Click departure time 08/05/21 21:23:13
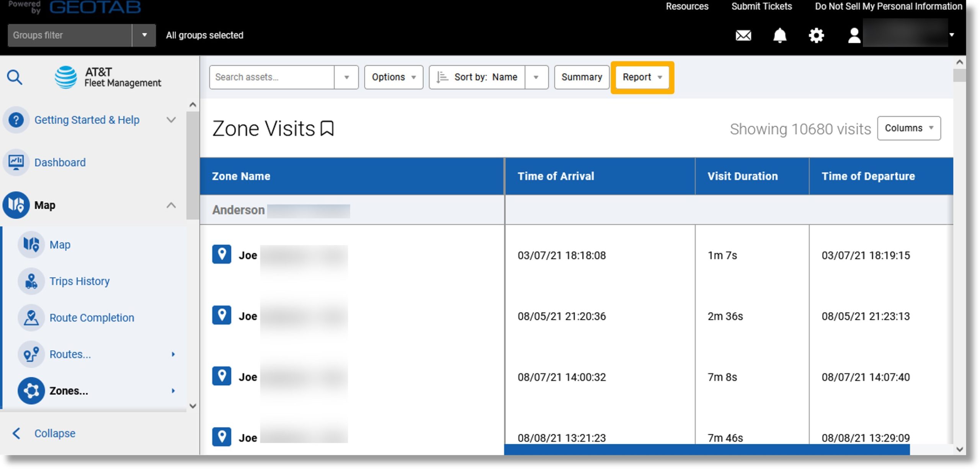980x469 pixels. point(866,316)
